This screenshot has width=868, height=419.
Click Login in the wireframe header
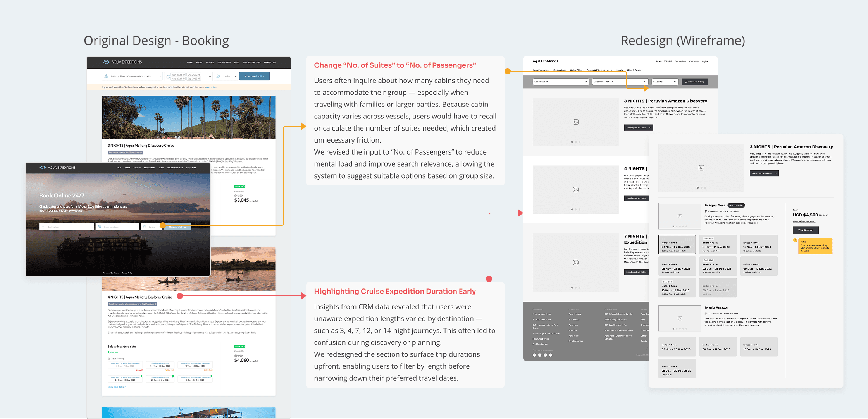pyautogui.click(x=704, y=62)
